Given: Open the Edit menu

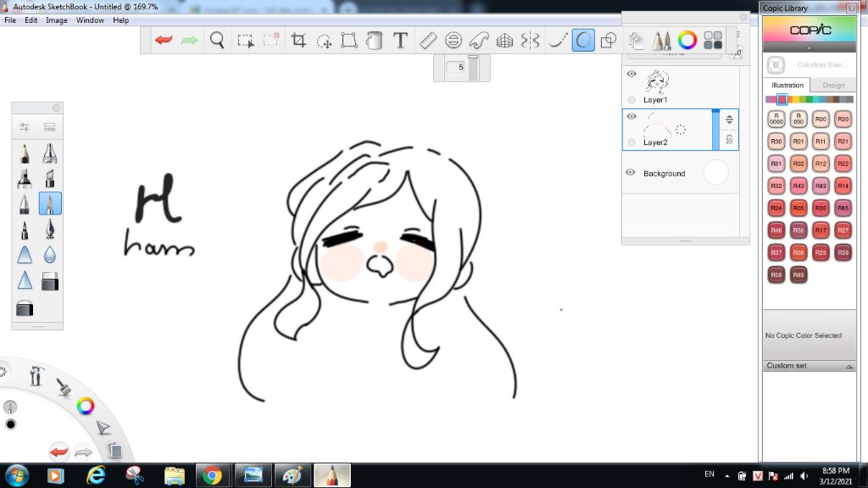Looking at the screenshot, I should pyautogui.click(x=31, y=20).
